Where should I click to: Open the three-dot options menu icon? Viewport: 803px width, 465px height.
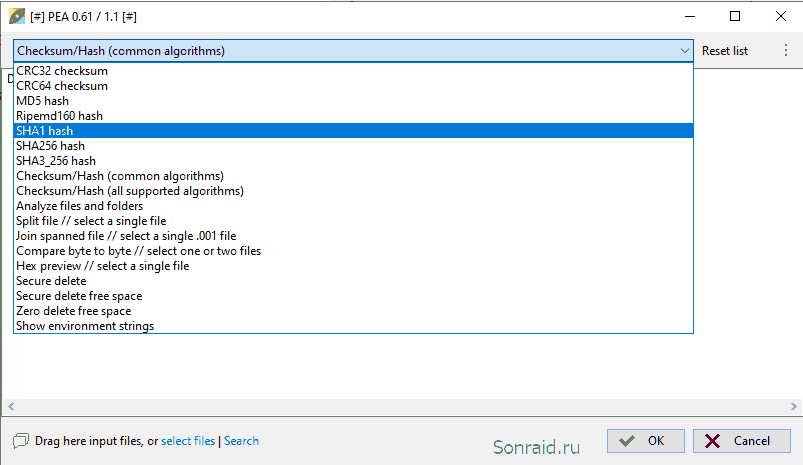(786, 50)
